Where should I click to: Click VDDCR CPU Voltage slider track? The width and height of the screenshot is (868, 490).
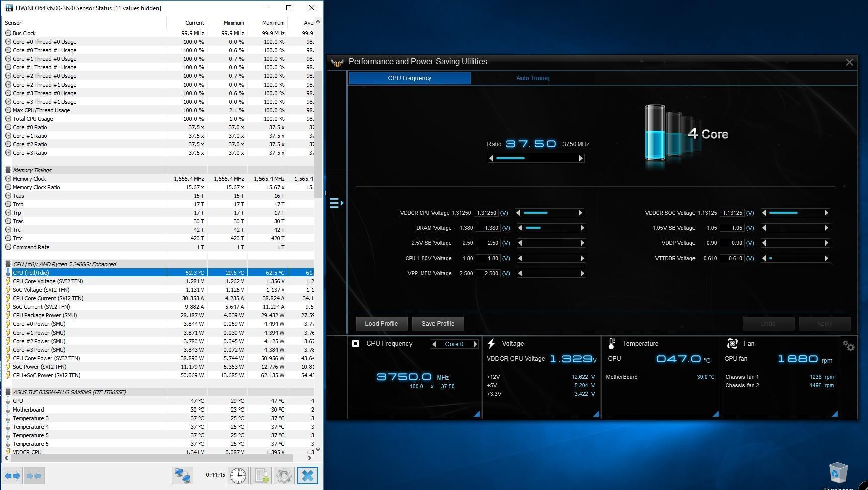(549, 213)
